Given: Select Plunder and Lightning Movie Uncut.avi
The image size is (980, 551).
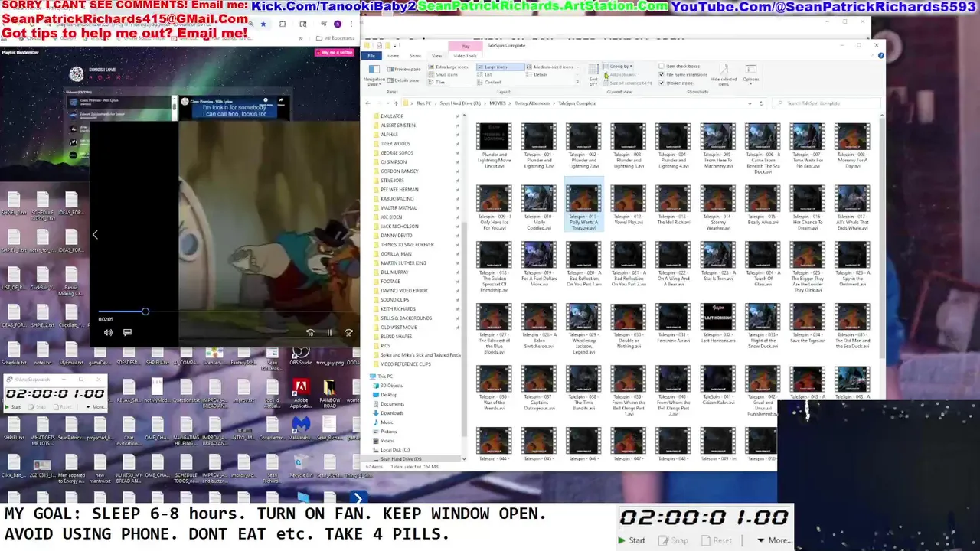Looking at the screenshot, I should click(494, 146).
